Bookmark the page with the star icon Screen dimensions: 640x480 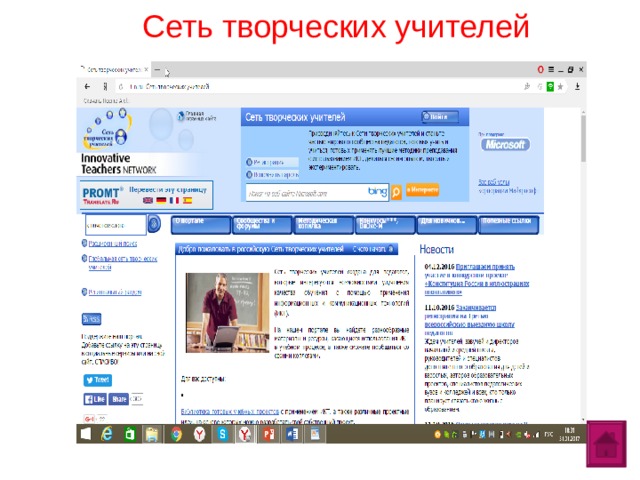(x=560, y=87)
